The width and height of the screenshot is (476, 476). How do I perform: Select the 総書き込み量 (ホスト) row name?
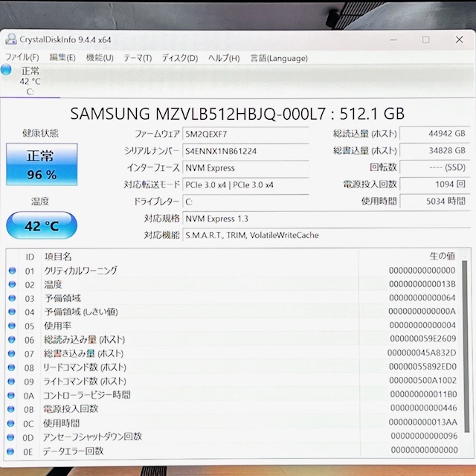tap(83, 354)
